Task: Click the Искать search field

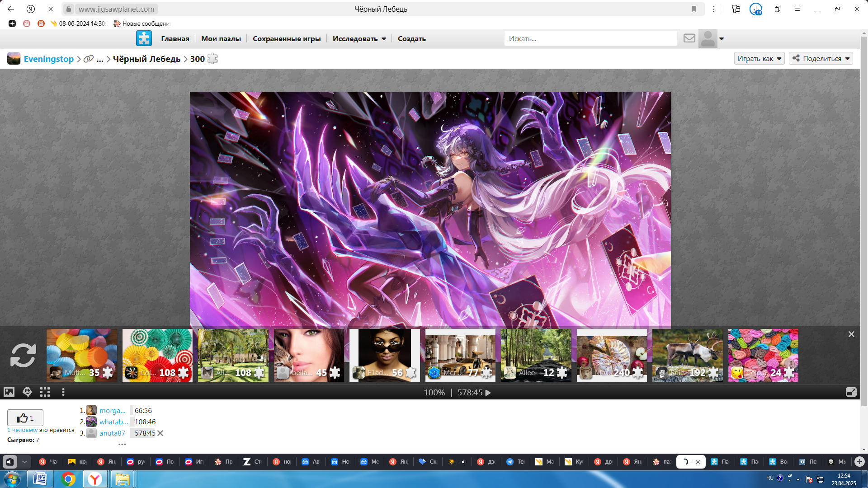Action: click(590, 39)
